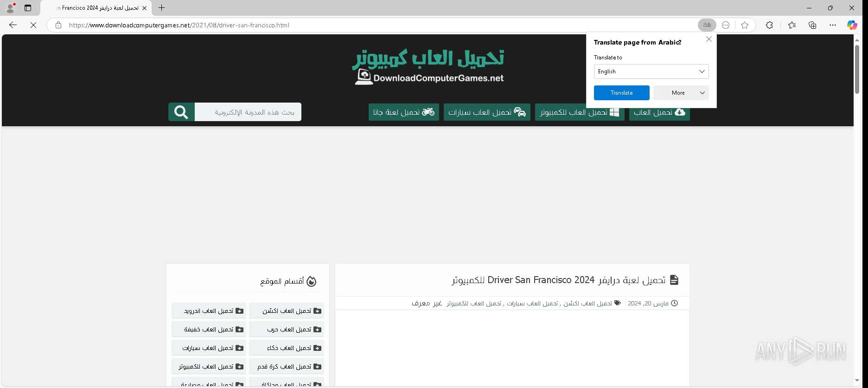Click the scrollbar down arrow
868x388 pixels.
point(857,381)
